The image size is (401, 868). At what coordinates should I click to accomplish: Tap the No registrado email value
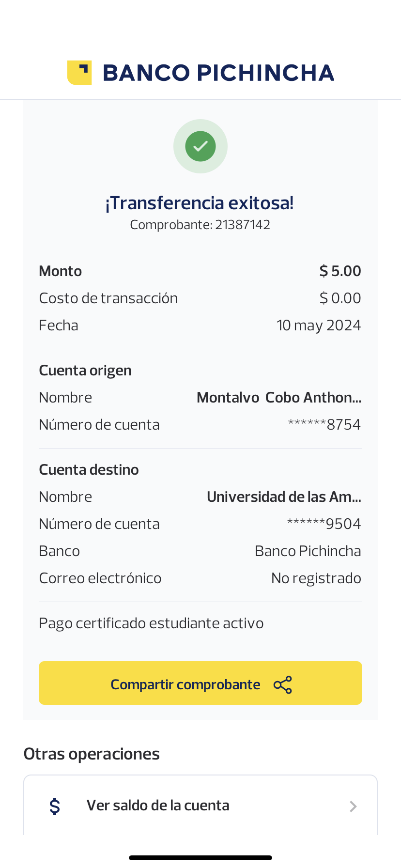[x=316, y=578]
